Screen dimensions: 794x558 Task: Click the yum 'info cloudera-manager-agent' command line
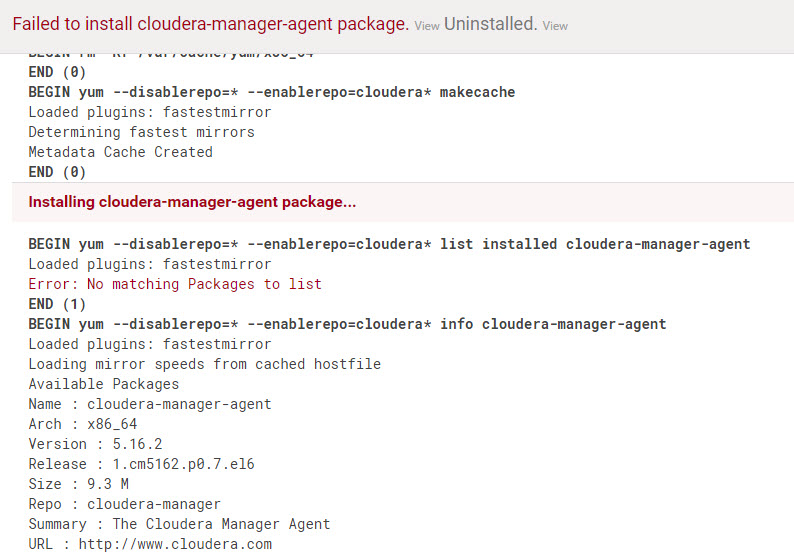(x=347, y=324)
